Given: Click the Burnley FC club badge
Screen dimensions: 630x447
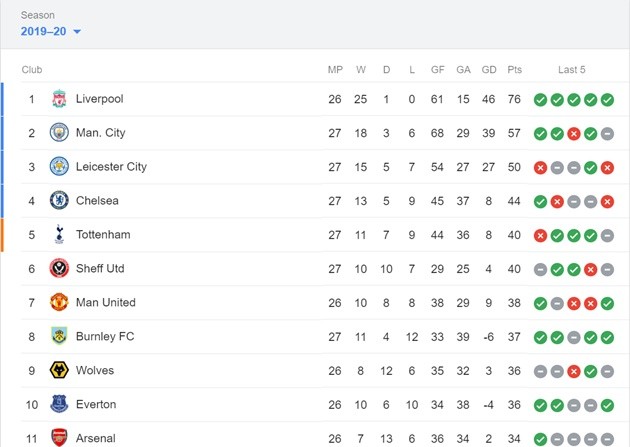Looking at the screenshot, I should pos(60,337).
